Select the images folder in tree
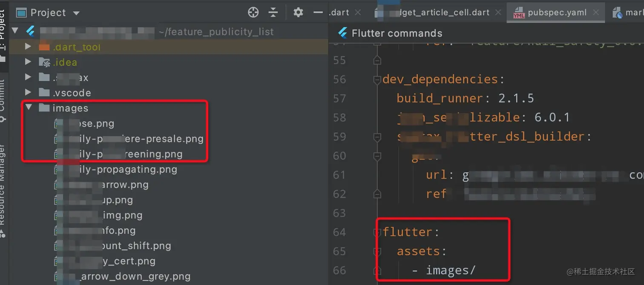The image size is (644, 285). (x=70, y=108)
